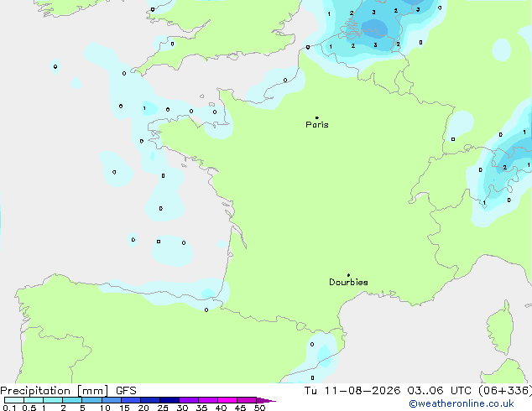The image size is (532, 411).
Task: Select the 0.5 mm legend color swatch
Action: click(34, 400)
